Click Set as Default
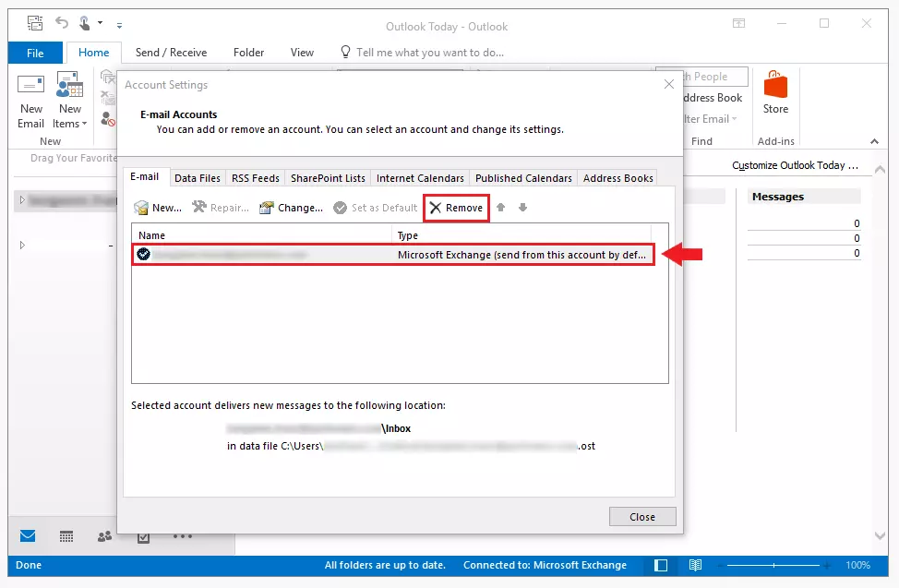The width and height of the screenshot is (899, 588). [x=376, y=208]
